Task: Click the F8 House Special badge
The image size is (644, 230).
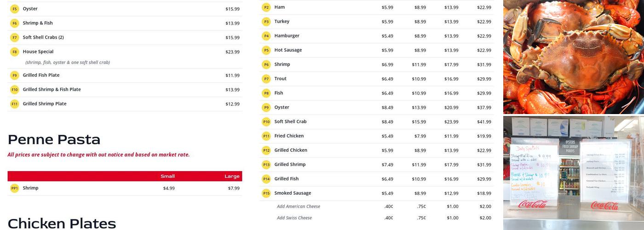Action: tap(14, 52)
